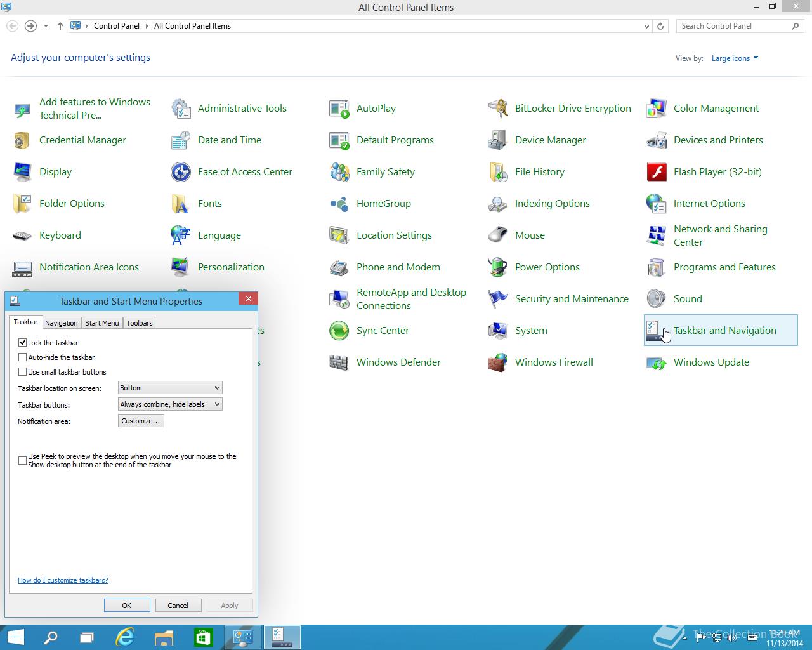Expand address bar history dropdown arrow

[x=646, y=26]
